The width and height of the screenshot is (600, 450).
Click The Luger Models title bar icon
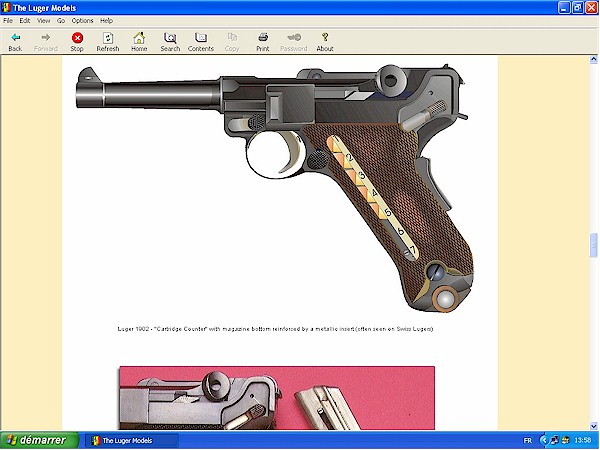(6, 7)
